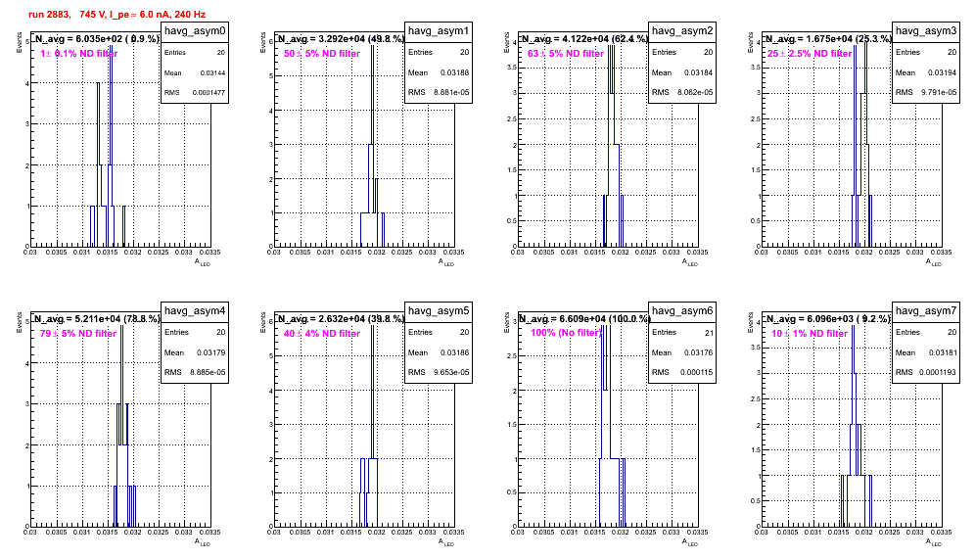Image resolution: width=975 pixels, height=560 pixels.
Task: Click Entries 20 in havg_asym3 stats box
Action: tap(926, 53)
